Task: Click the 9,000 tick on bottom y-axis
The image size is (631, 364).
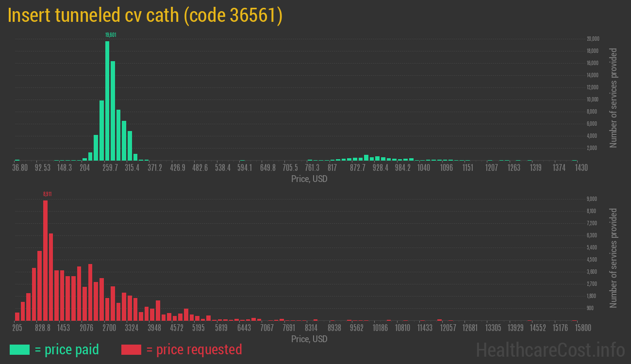Action: [x=592, y=199]
